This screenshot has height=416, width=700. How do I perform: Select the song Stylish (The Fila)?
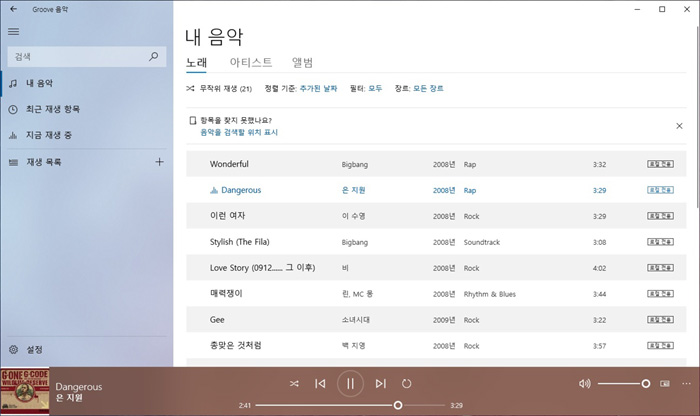pyautogui.click(x=240, y=242)
